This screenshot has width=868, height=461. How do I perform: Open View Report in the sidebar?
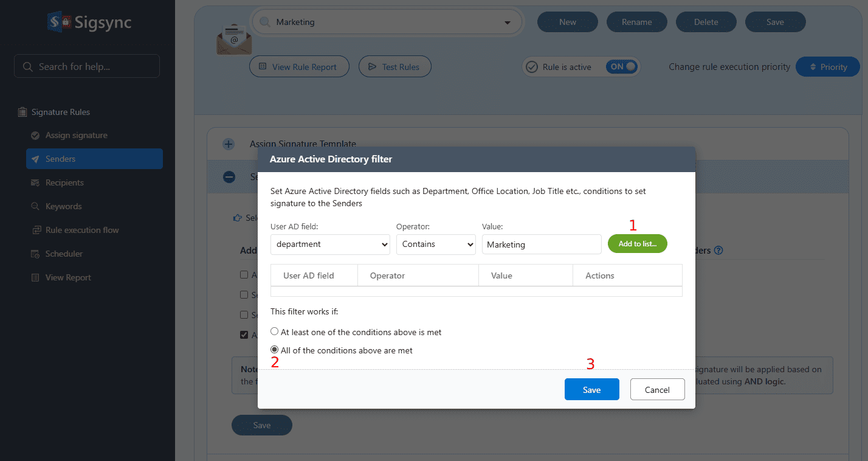click(68, 278)
